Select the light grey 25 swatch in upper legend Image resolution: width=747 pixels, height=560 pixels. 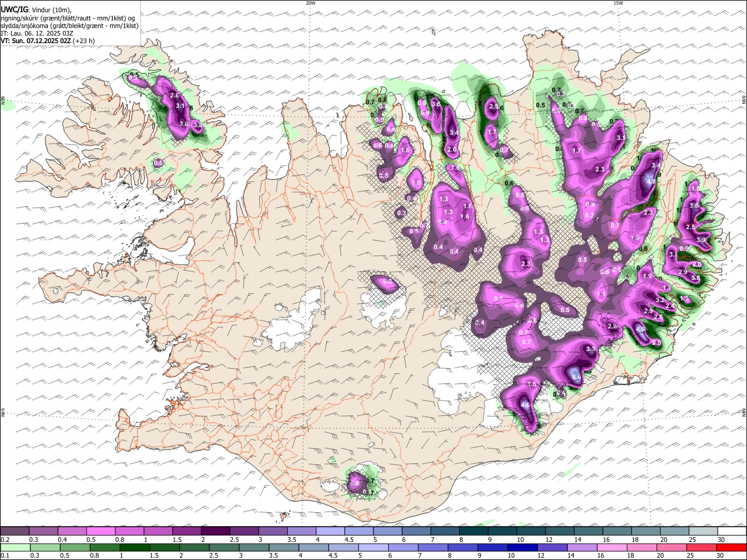(704, 531)
